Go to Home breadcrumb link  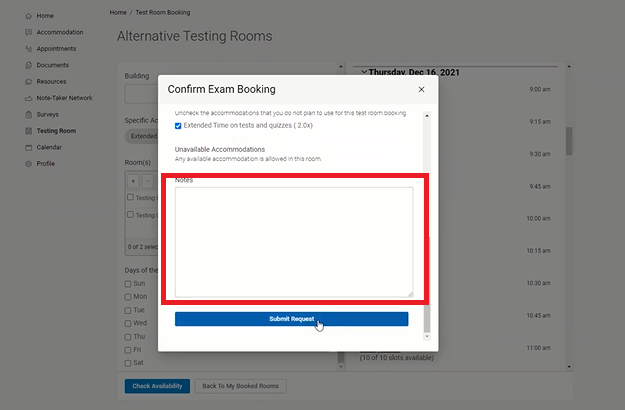click(118, 12)
